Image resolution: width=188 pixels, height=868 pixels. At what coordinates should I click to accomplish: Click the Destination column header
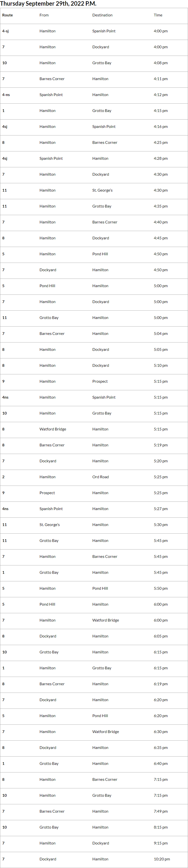coord(102,15)
